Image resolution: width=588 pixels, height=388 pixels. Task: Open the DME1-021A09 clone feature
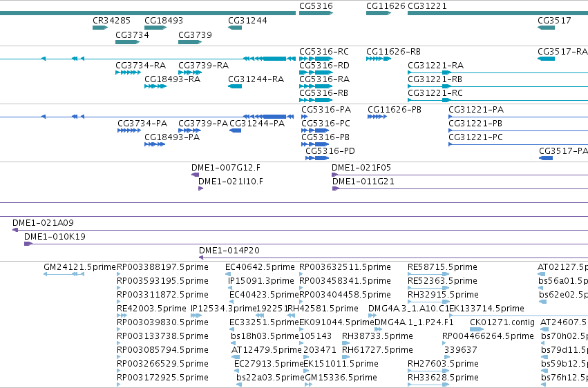[x=300, y=230]
